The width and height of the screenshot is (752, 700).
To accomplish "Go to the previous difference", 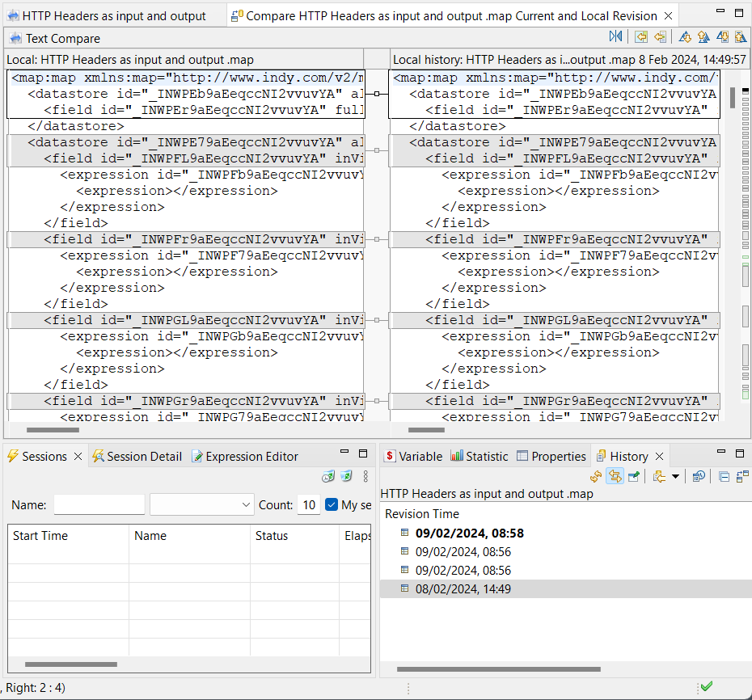I will (x=702, y=36).
